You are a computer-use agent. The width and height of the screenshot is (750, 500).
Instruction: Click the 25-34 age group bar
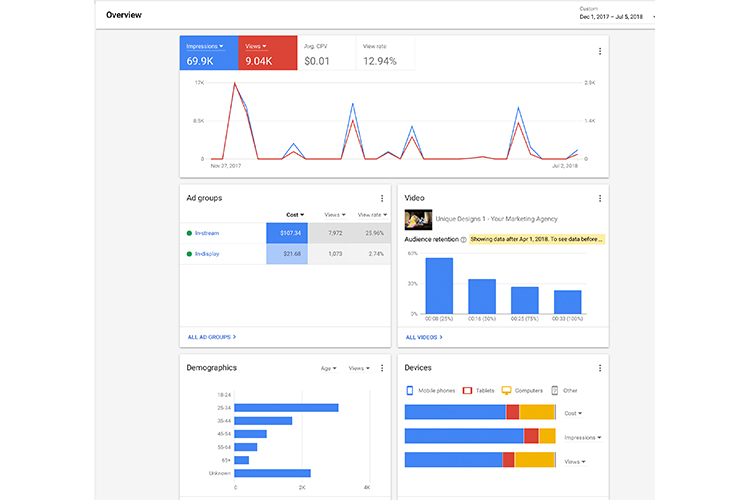pyautogui.click(x=287, y=408)
